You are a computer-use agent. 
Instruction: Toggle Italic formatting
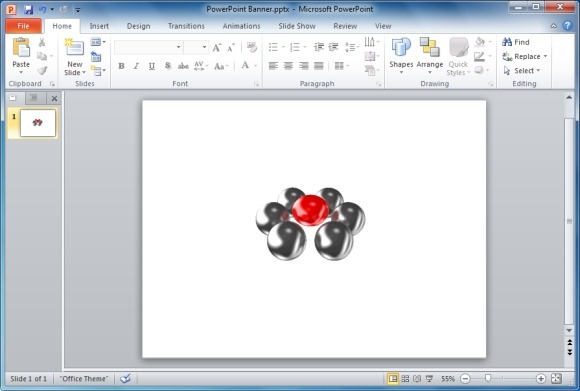136,66
